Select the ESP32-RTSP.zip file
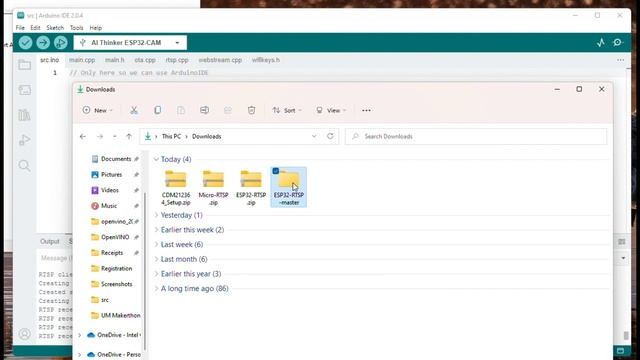 pyautogui.click(x=251, y=187)
